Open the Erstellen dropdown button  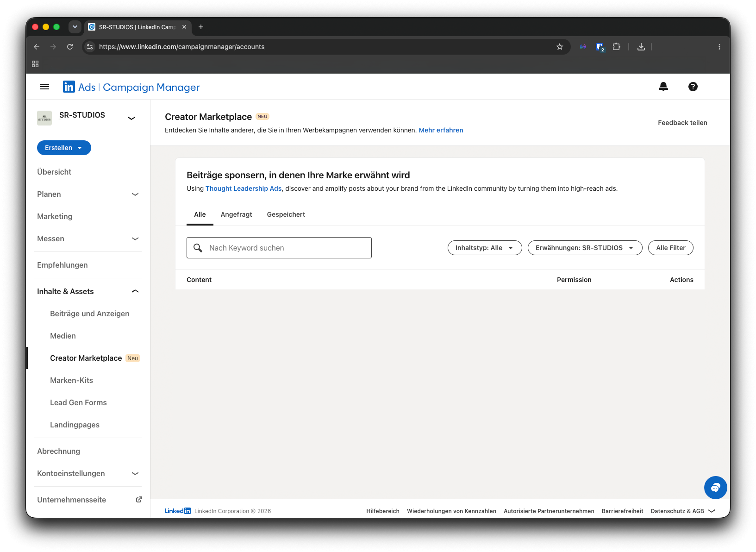64,148
